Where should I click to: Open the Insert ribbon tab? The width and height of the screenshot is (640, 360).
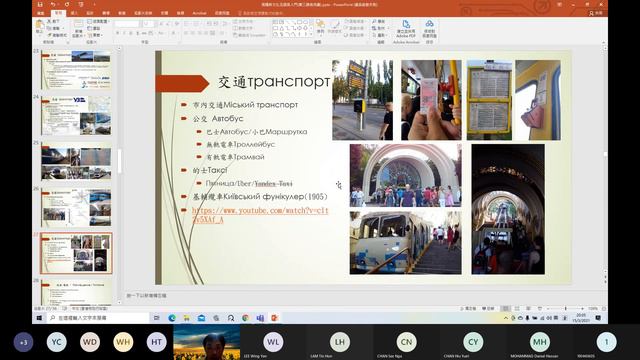click(x=74, y=13)
